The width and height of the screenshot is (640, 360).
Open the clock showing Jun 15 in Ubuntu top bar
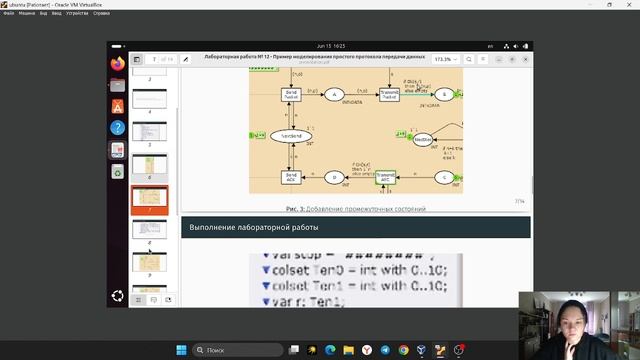coord(331,46)
